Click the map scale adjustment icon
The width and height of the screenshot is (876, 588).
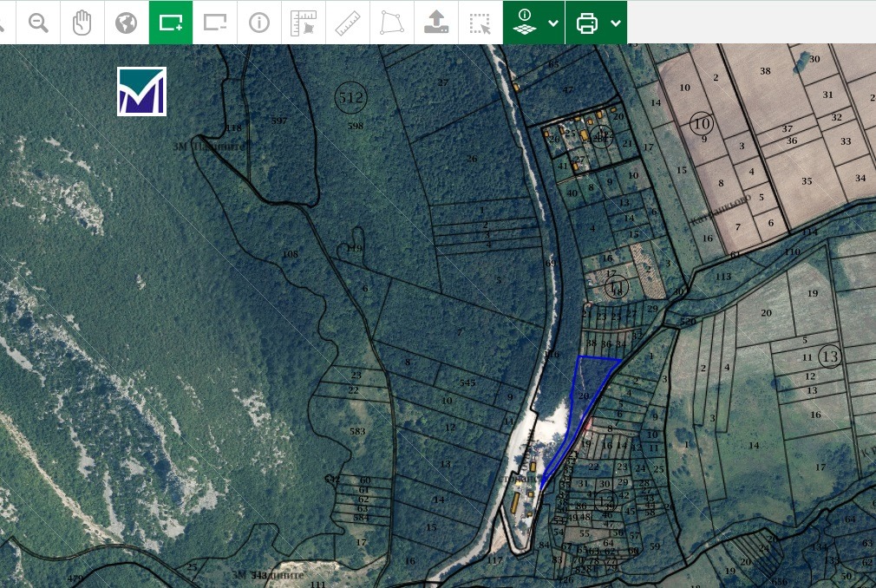[304, 23]
